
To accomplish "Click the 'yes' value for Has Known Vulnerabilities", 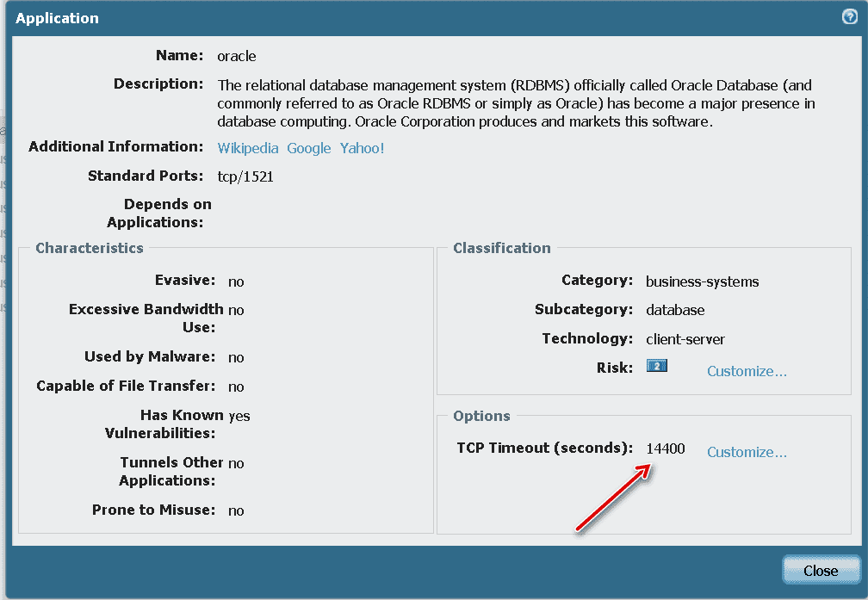I will 239,417.
